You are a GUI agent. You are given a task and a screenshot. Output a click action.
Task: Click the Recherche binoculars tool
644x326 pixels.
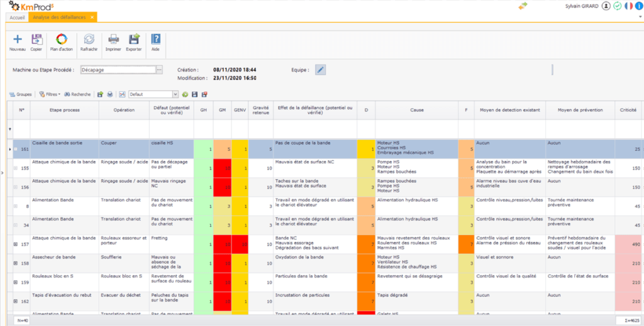pyautogui.click(x=77, y=94)
